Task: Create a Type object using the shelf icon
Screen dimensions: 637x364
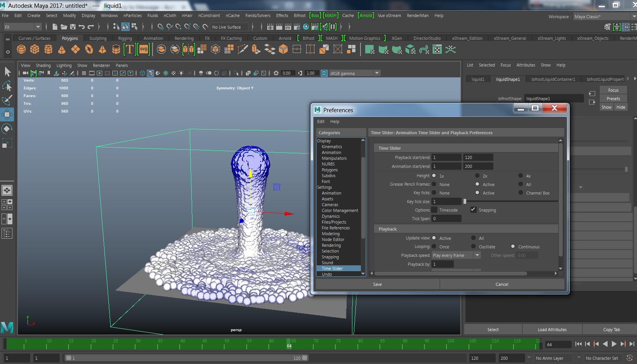Action: click(x=129, y=49)
